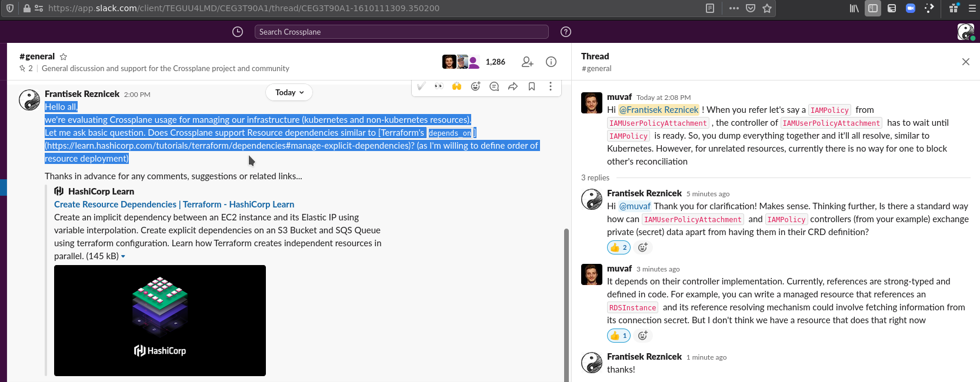Reply in thread from hover toolbar
980x382 pixels.
(x=494, y=86)
